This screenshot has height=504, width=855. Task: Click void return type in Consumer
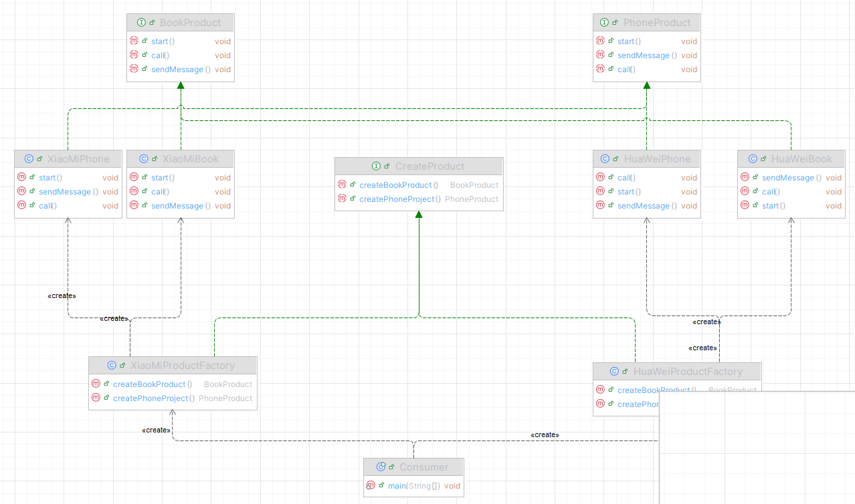click(x=452, y=486)
